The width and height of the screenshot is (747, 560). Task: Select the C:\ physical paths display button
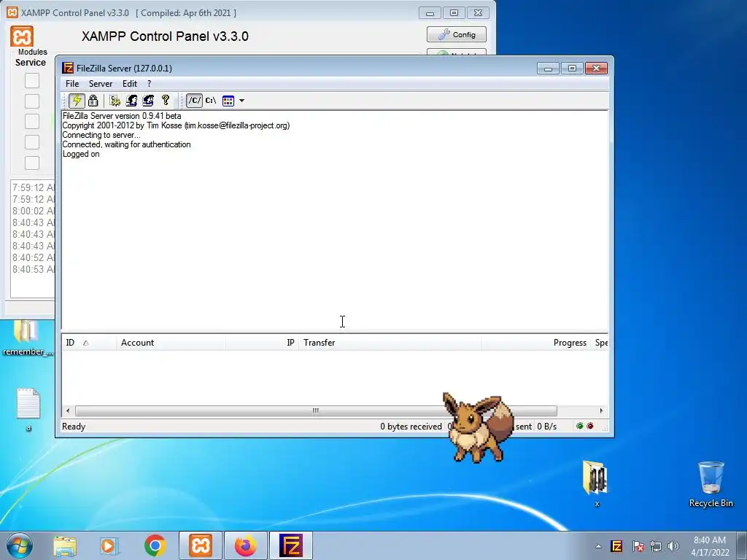coord(211,101)
